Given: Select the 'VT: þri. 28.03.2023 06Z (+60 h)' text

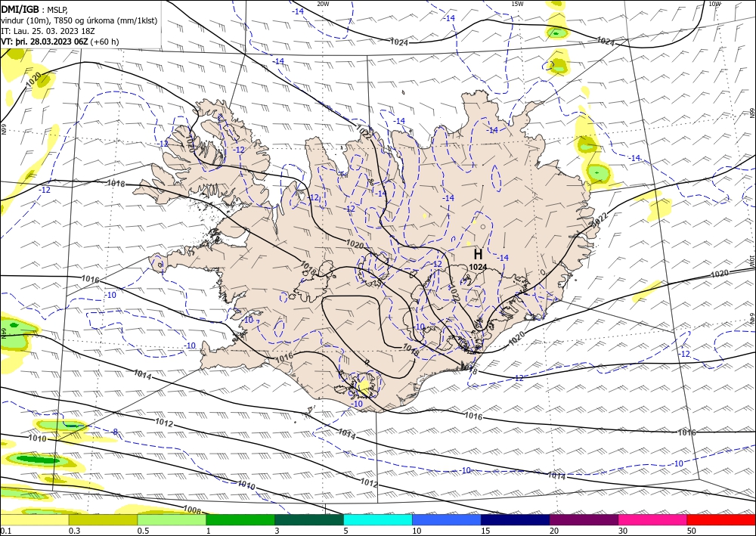Looking at the screenshot, I should click(60, 42).
